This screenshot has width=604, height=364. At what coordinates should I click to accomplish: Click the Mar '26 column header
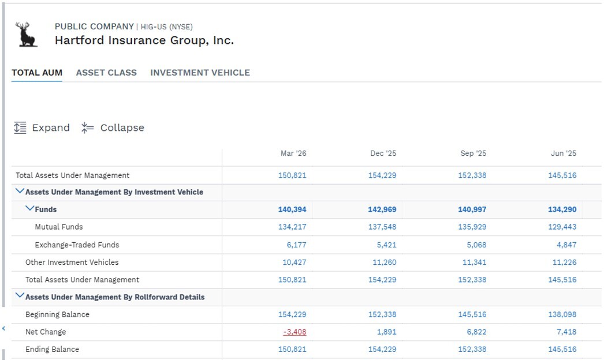pos(293,153)
